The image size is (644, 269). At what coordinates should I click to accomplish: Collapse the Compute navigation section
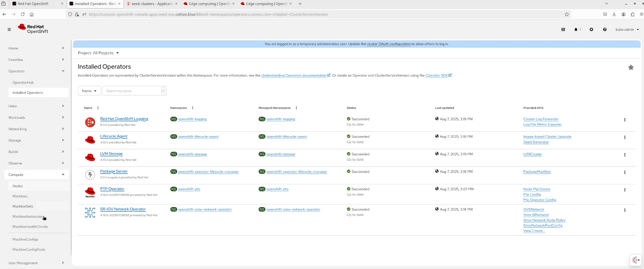point(36,175)
